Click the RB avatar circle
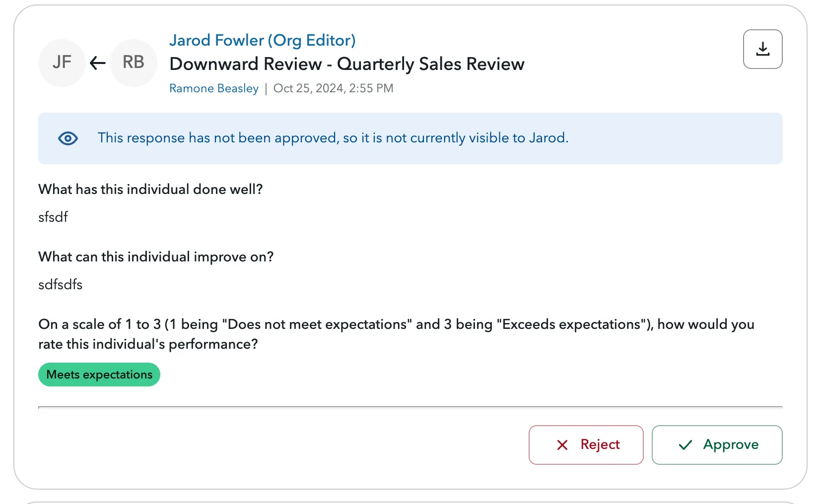 pos(134,63)
